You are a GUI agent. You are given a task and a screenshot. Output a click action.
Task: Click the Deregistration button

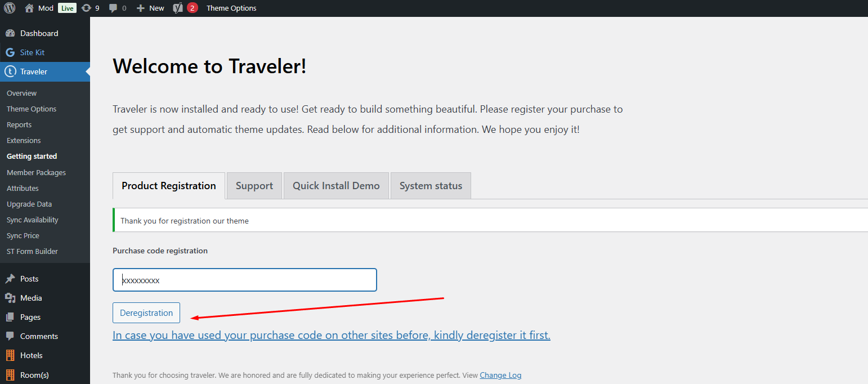[x=146, y=313]
